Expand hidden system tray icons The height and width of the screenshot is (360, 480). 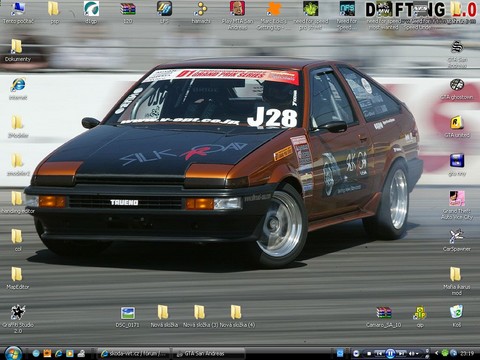[436, 353]
